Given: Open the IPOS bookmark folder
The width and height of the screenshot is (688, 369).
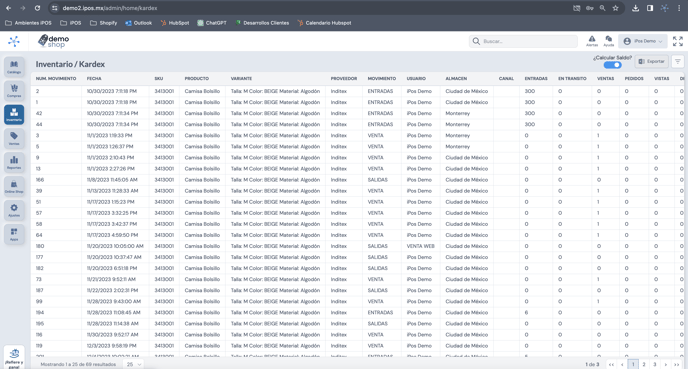Looking at the screenshot, I should click(71, 23).
